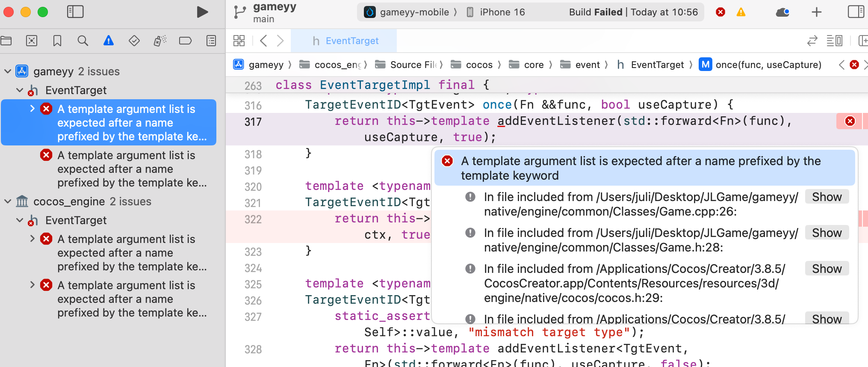
Task: Collapse the cocos_engine issues group
Action: (x=8, y=201)
